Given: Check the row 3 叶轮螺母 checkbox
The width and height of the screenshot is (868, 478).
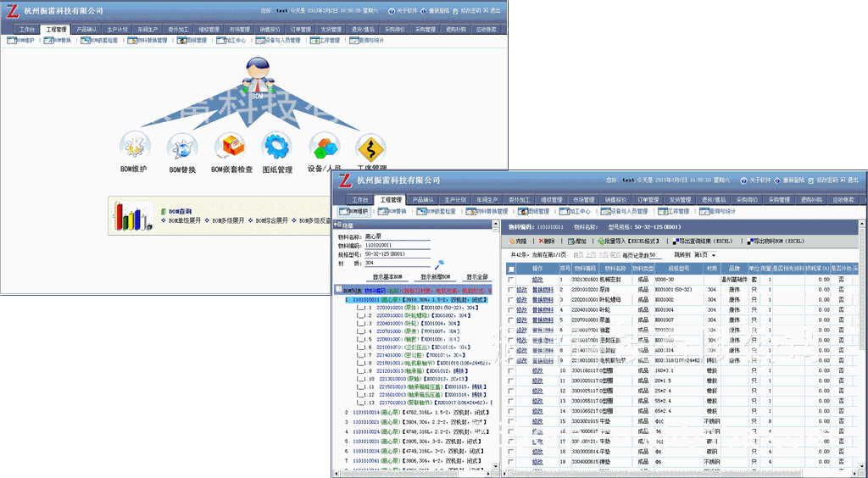Looking at the screenshot, I should click(x=511, y=300).
